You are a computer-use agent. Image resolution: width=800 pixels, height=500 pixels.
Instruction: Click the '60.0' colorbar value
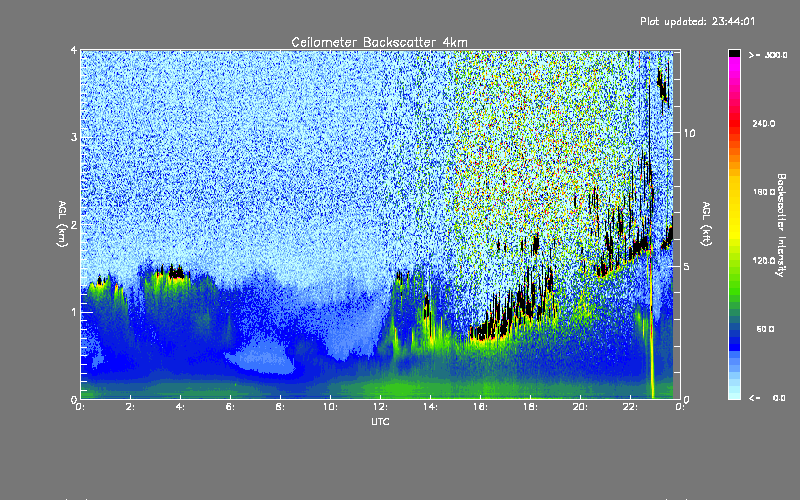coord(765,329)
